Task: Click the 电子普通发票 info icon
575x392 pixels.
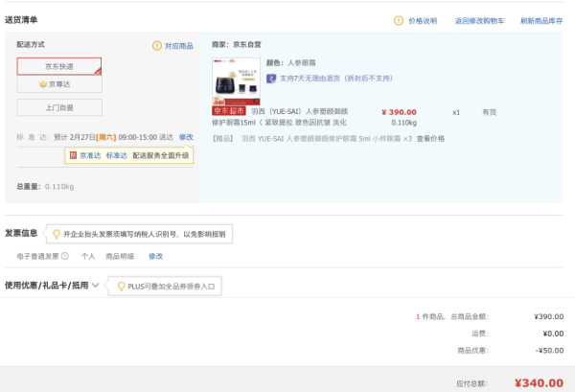Action: tap(65, 256)
